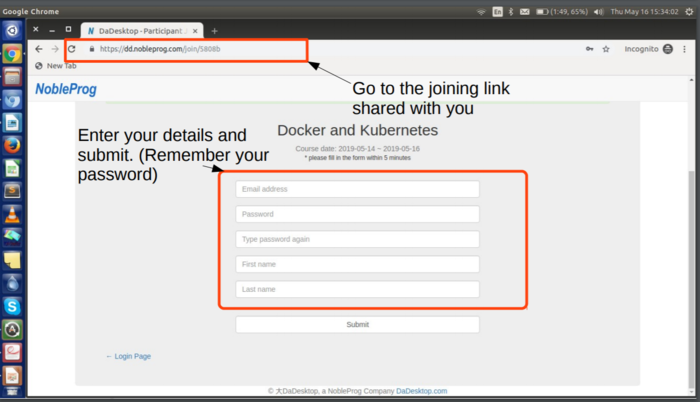The width and height of the screenshot is (700, 402).
Task: Launch Chromium browser from the dock
Action: point(12,100)
